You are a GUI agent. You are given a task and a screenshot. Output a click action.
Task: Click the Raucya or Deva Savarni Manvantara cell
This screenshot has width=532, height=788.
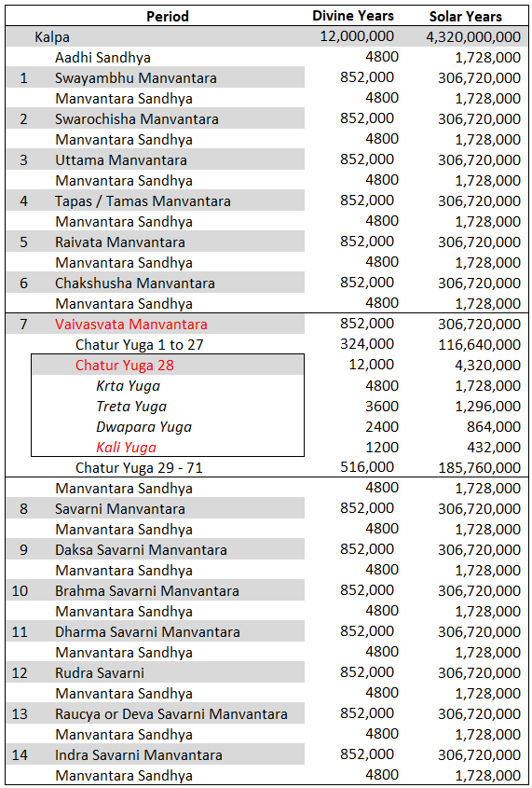point(171,713)
